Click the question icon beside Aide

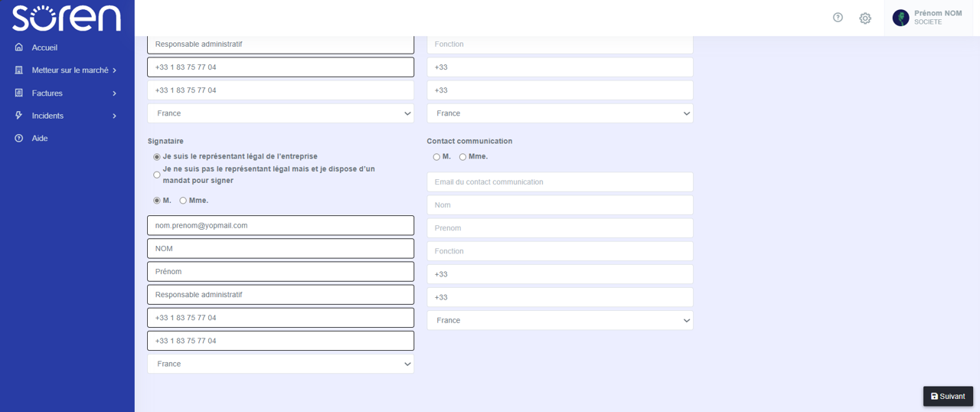19,139
